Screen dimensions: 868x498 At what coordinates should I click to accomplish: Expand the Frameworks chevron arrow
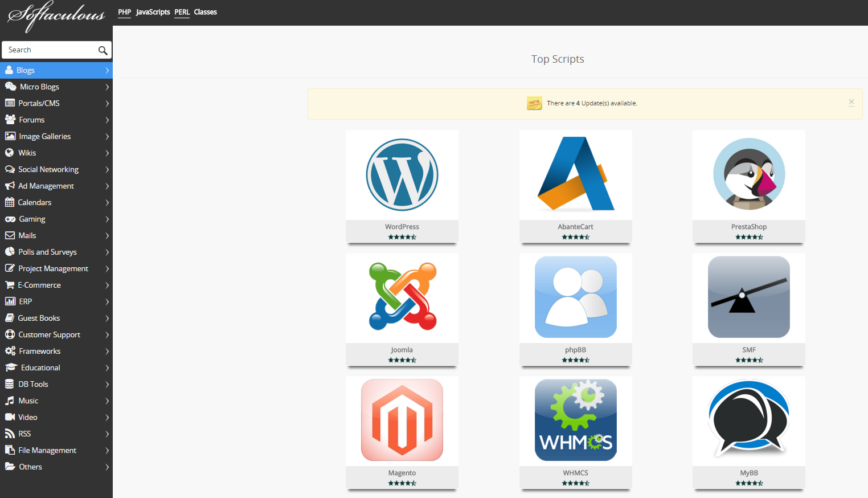[x=107, y=351]
